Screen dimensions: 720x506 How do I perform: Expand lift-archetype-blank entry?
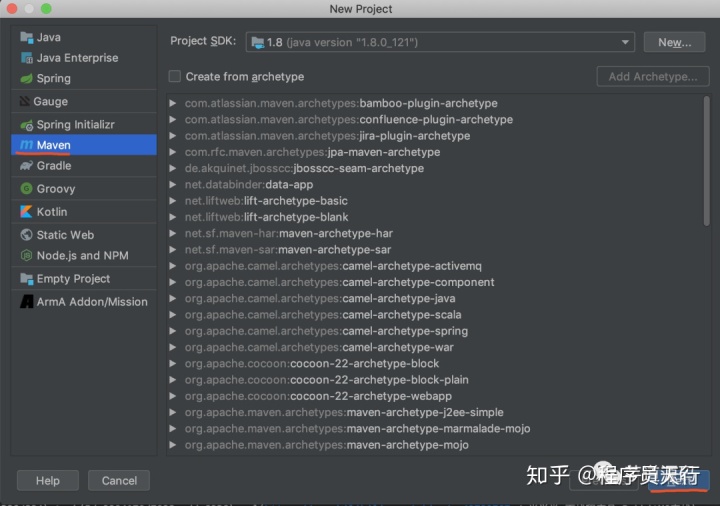pos(173,217)
